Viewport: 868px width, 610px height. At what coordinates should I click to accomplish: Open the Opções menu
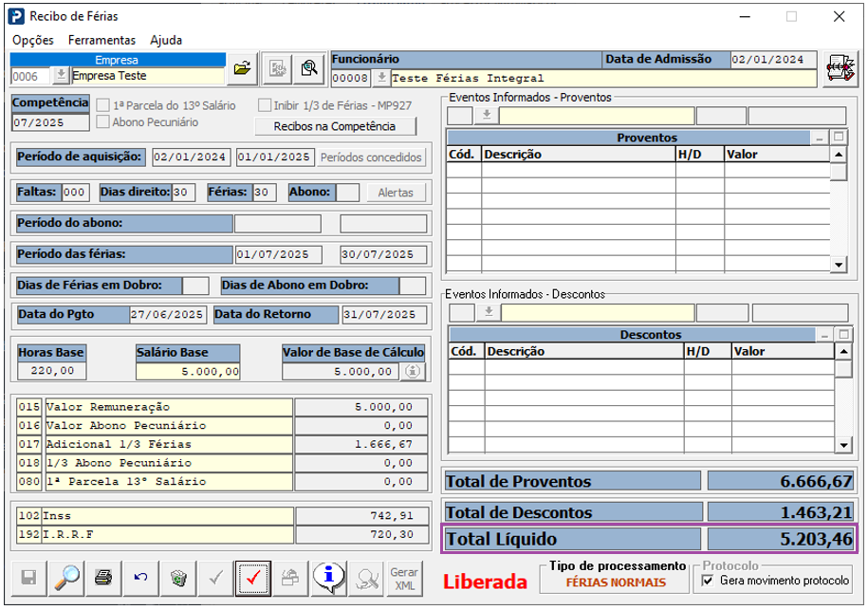pos(33,41)
